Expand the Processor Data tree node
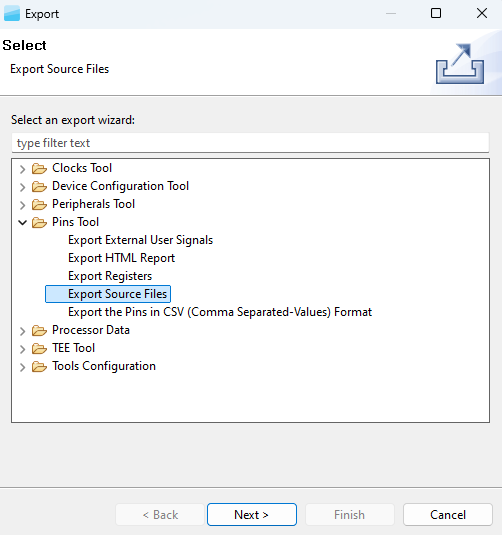This screenshot has width=502, height=535. click(23, 331)
